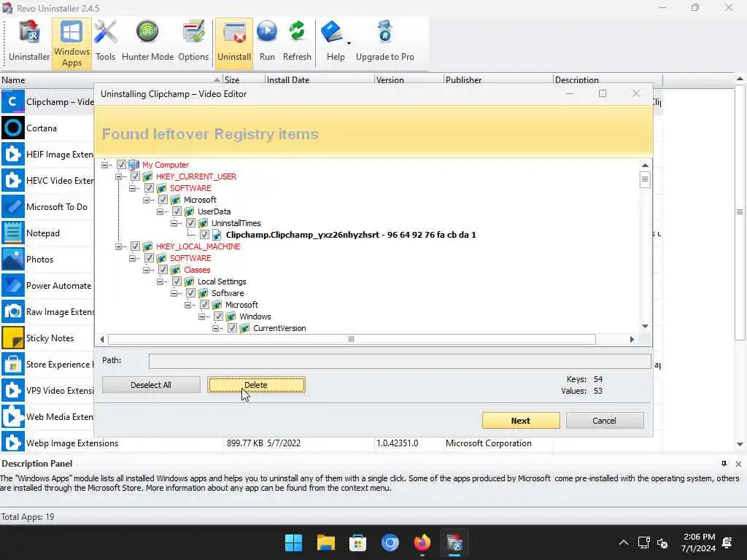Sort by Publisher column header
Viewport: 747px width, 560px height.
(x=498, y=80)
